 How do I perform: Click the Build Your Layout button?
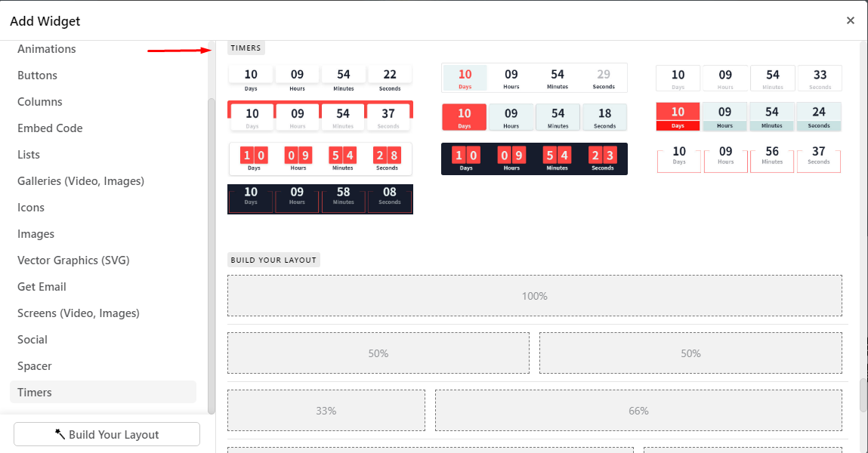pyautogui.click(x=106, y=434)
